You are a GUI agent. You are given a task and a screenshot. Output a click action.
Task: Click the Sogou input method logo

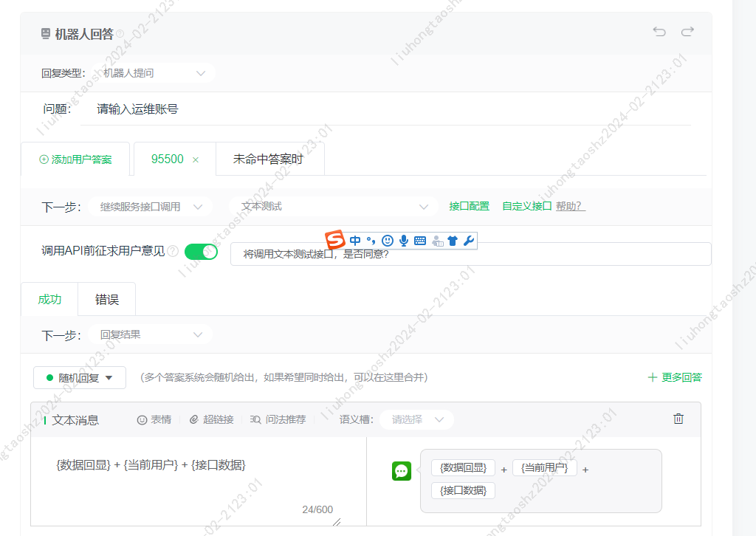click(335, 240)
